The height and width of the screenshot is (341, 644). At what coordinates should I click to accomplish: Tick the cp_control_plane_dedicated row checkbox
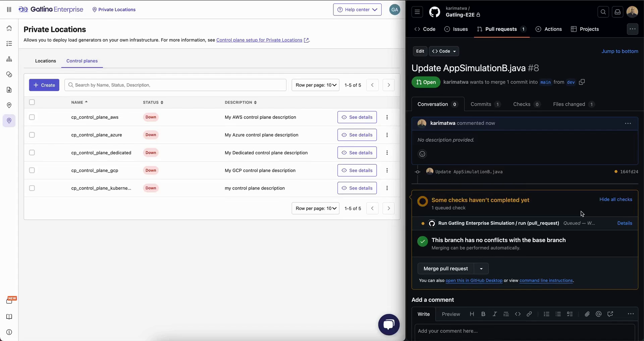point(32,153)
